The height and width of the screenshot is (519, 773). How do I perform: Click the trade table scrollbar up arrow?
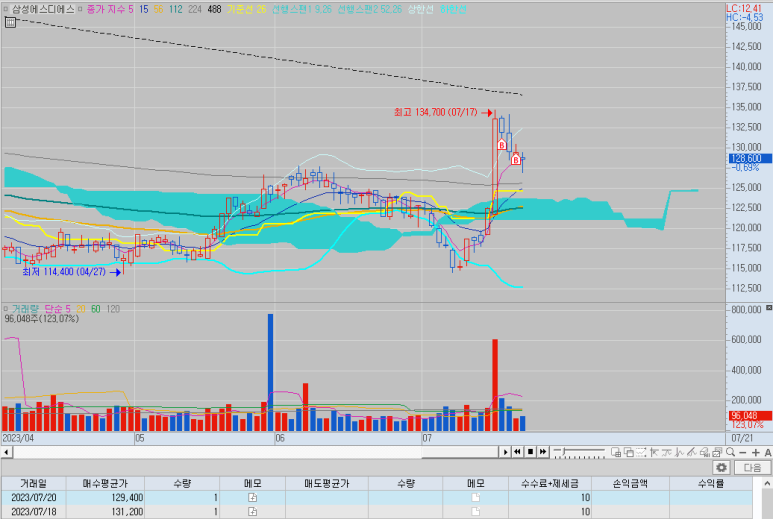click(x=767, y=484)
